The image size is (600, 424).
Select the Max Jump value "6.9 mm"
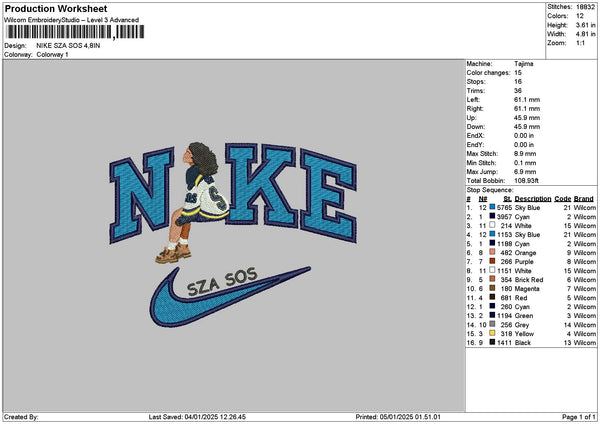[525, 171]
